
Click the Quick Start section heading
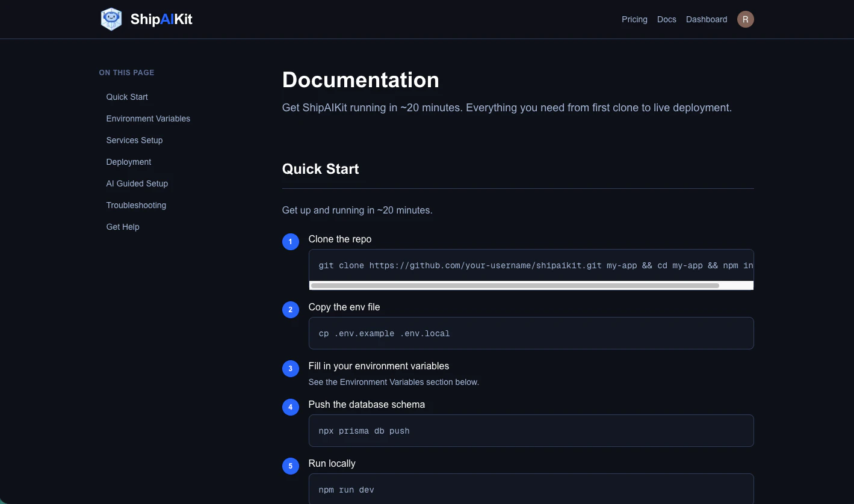320,169
